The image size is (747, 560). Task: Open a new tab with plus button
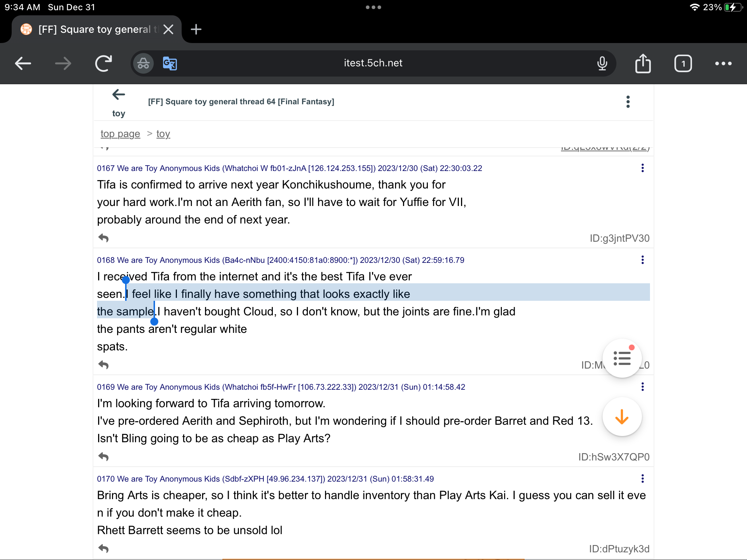point(196,29)
